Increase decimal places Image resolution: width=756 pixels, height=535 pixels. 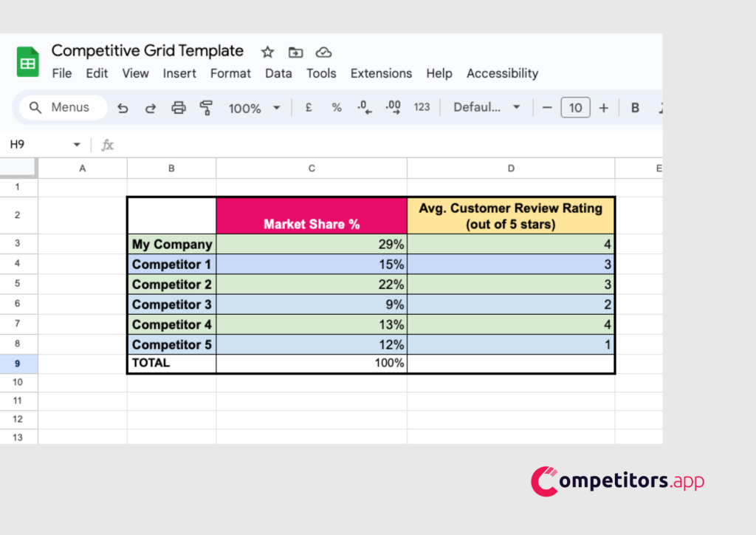[x=393, y=107]
